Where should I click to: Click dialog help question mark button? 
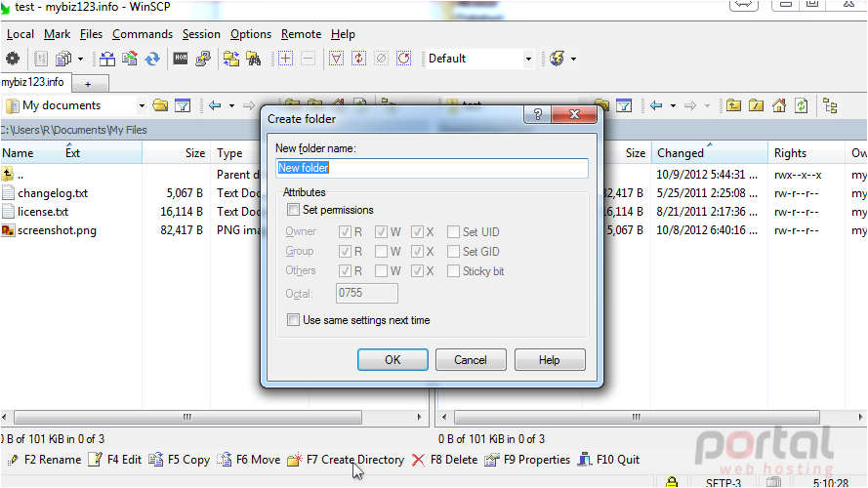[538, 114]
